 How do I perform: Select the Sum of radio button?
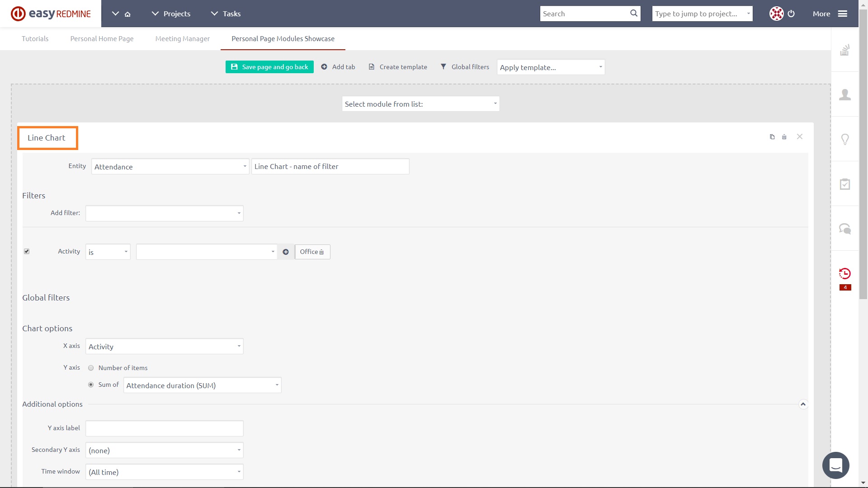(x=91, y=385)
